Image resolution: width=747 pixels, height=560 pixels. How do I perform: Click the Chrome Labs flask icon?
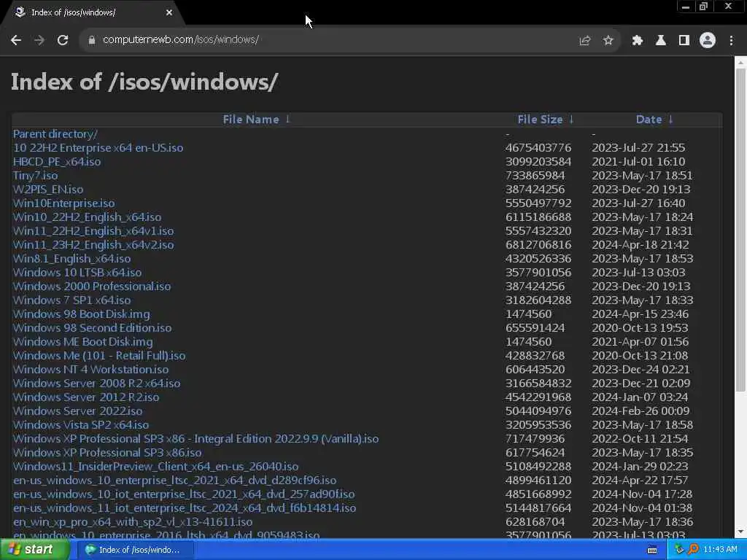pos(661,41)
